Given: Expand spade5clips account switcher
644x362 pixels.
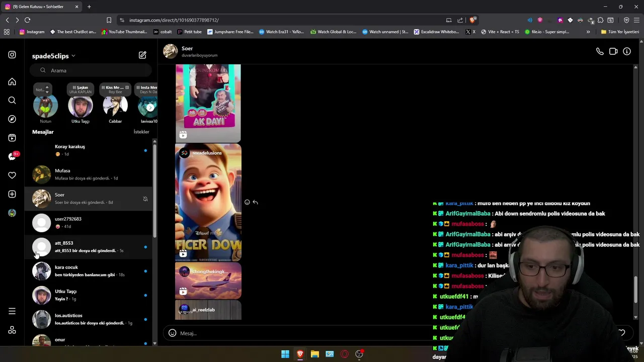Looking at the screenshot, I should click(x=53, y=56).
